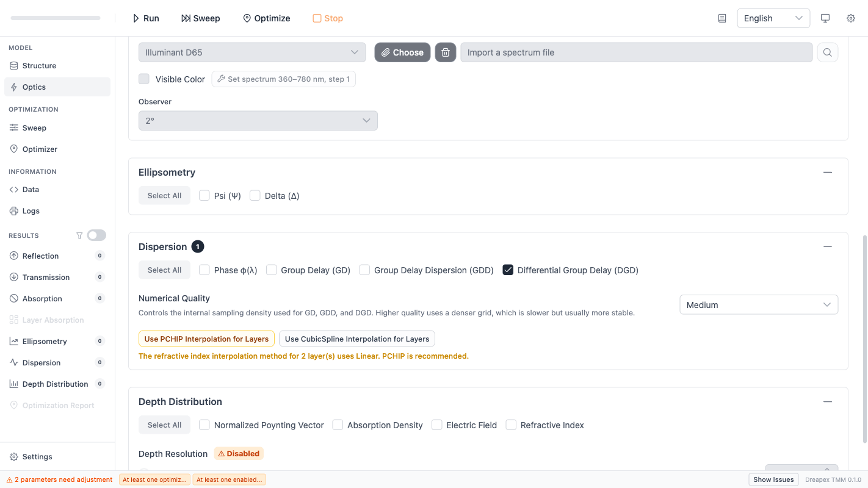Click the Import a spectrum file field
Screen dimensions: 868x488
pyautogui.click(x=636, y=52)
